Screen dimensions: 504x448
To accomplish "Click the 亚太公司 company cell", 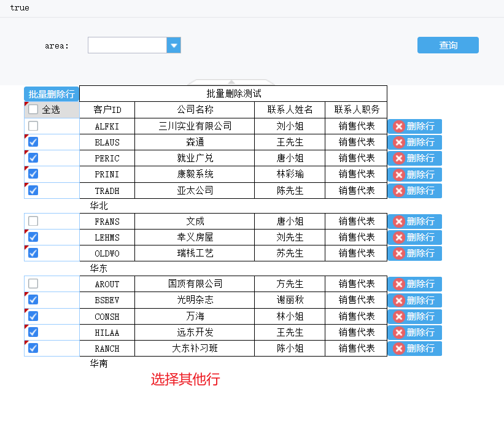I will pos(195,191).
